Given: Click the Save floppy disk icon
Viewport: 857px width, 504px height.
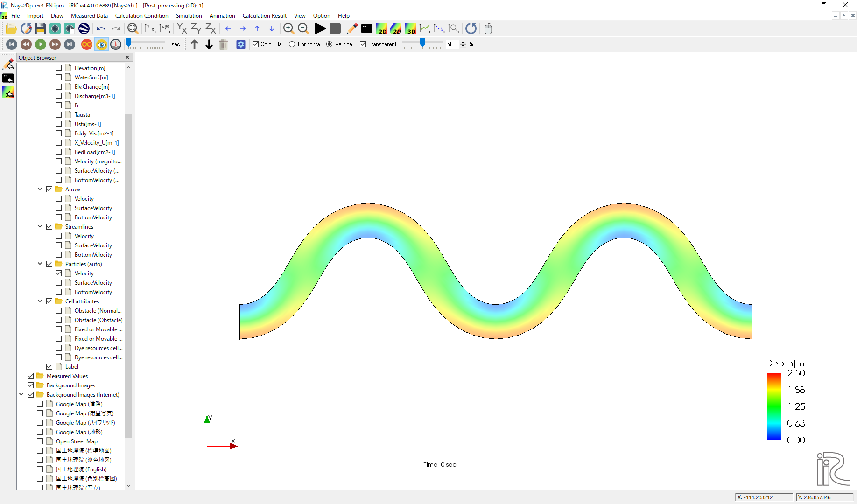Looking at the screenshot, I should pyautogui.click(x=41, y=29).
